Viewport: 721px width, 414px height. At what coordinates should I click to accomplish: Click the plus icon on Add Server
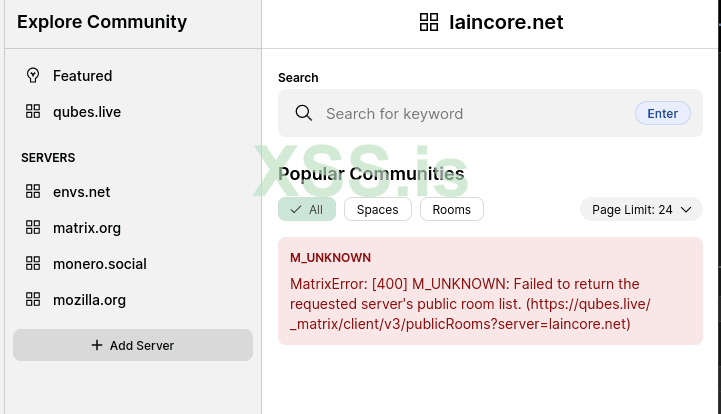pos(97,345)
